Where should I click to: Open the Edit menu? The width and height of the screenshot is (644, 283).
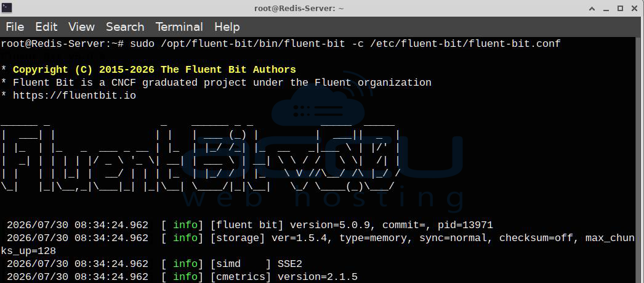[46, 27]
